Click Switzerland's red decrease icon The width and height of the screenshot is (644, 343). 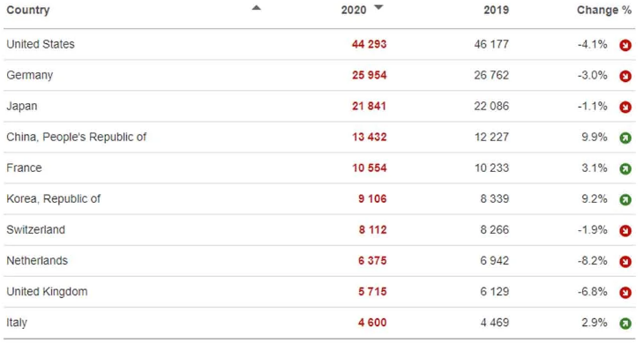625,231
